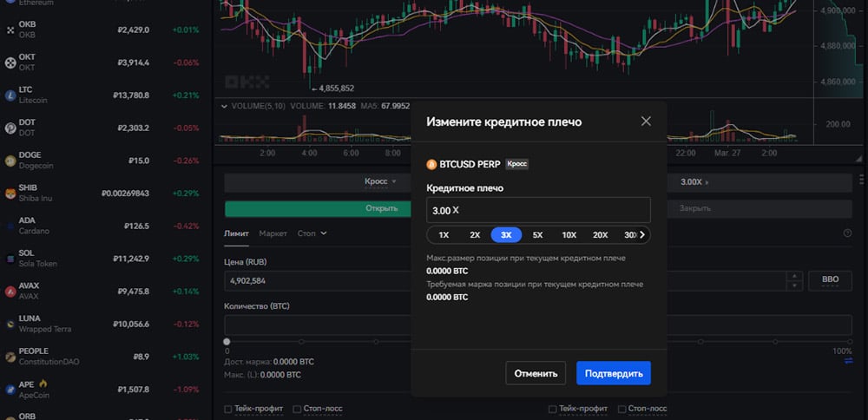
Task: Click the ₽0.00269843 SHIB price
Action: [125, 194]
